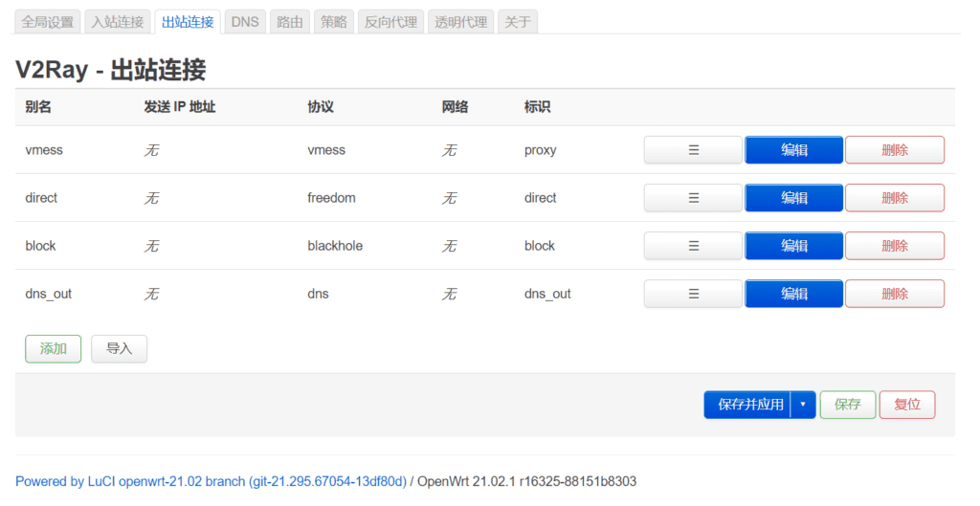980x506 pixels.
Task: Delete the dns_out outbound entry
Action: point(895,294)
